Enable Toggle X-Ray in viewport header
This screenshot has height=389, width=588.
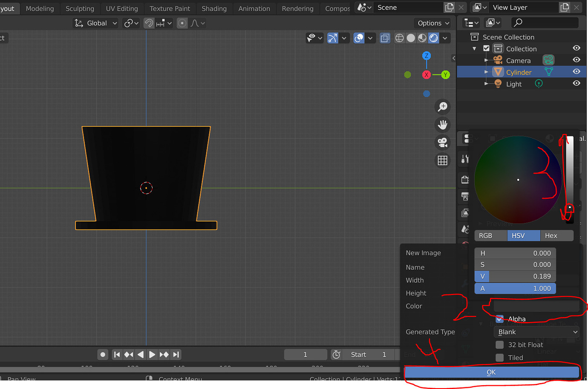[x=385, y=38]
